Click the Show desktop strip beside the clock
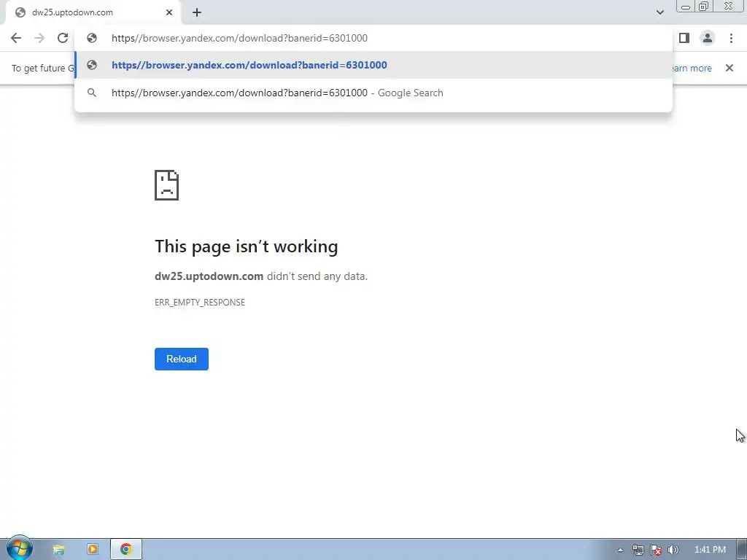747x560 pixels. coord(742,550)
